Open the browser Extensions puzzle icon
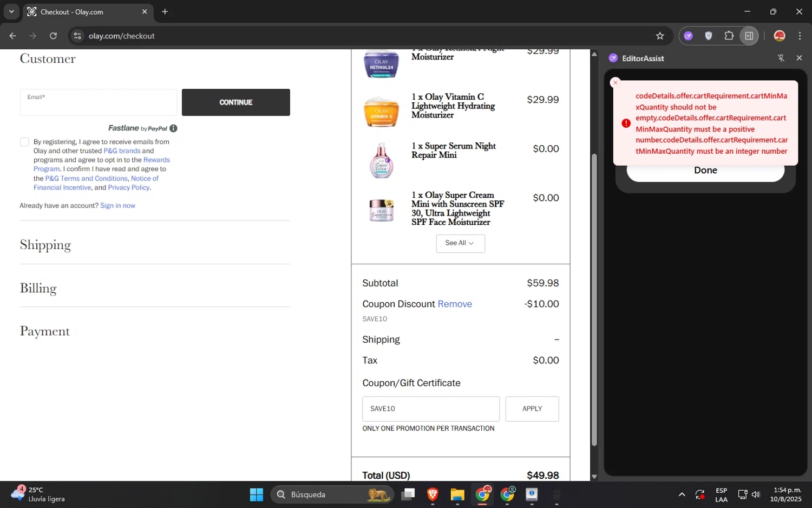 (x=729, y=36)
